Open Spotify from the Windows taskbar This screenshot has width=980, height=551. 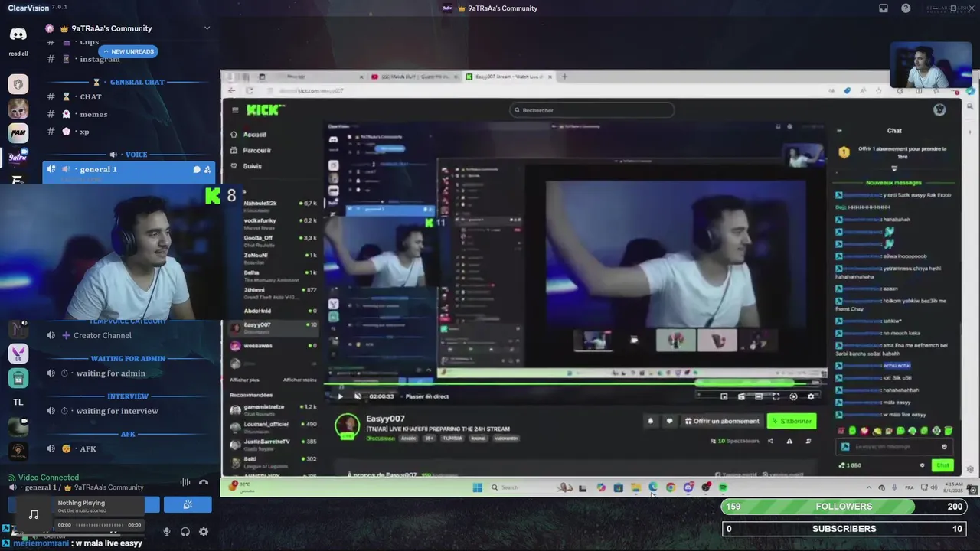pyautogui.click(x=723, y=487)
